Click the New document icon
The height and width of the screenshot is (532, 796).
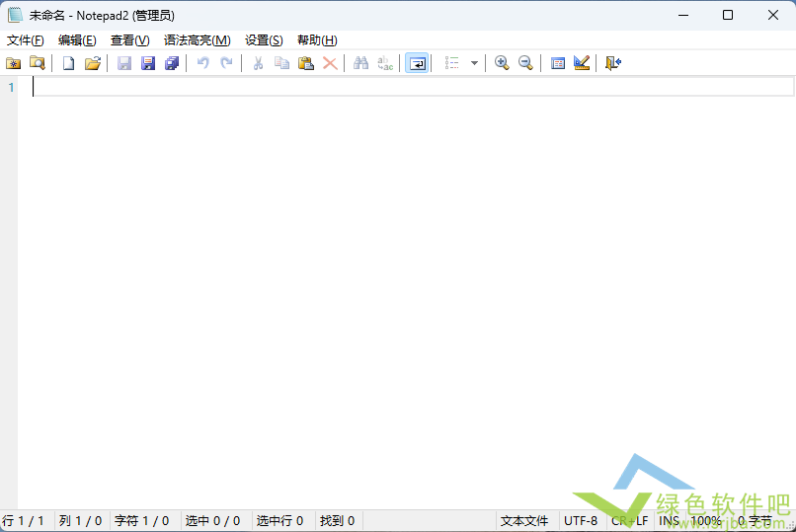point(68,63)
